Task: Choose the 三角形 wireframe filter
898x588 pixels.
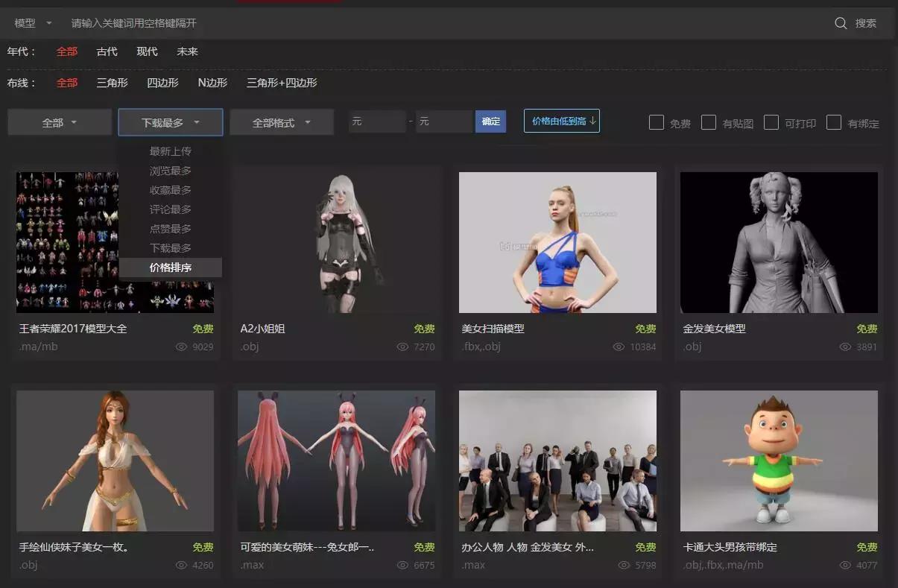Action: coord(111,83)
